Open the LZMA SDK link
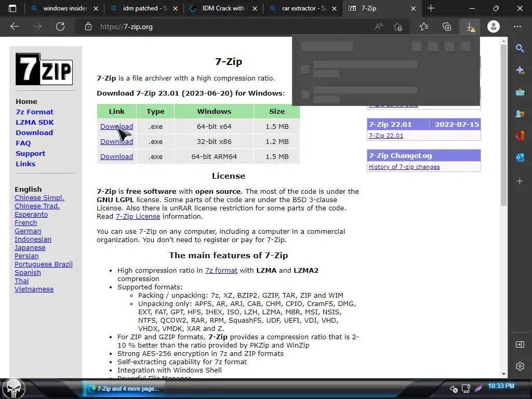 coord(35,122)
